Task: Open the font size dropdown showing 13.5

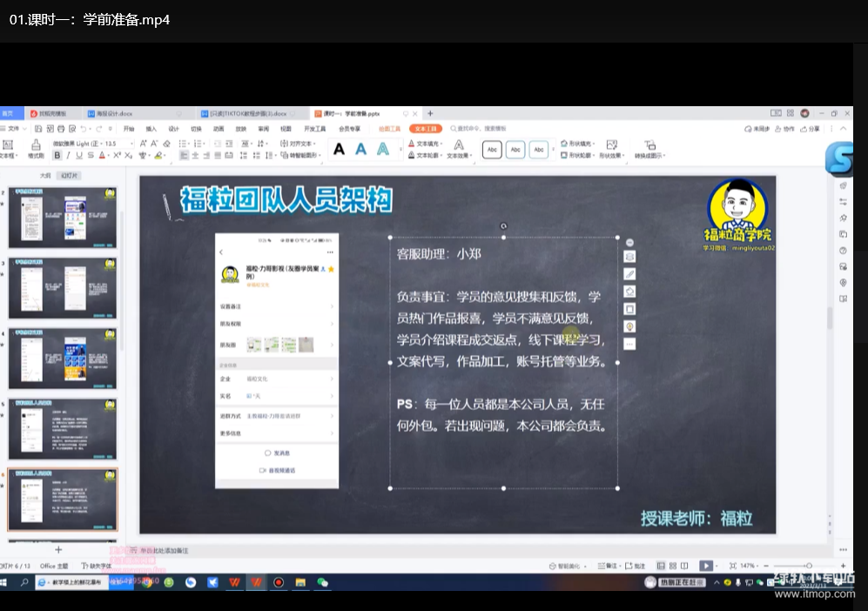Action: (x=132, y=144)
